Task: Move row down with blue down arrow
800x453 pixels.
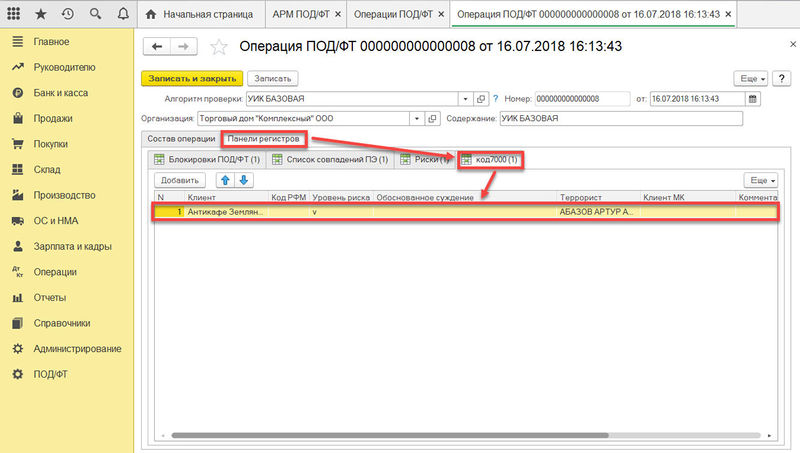Action: pos(243,180)
